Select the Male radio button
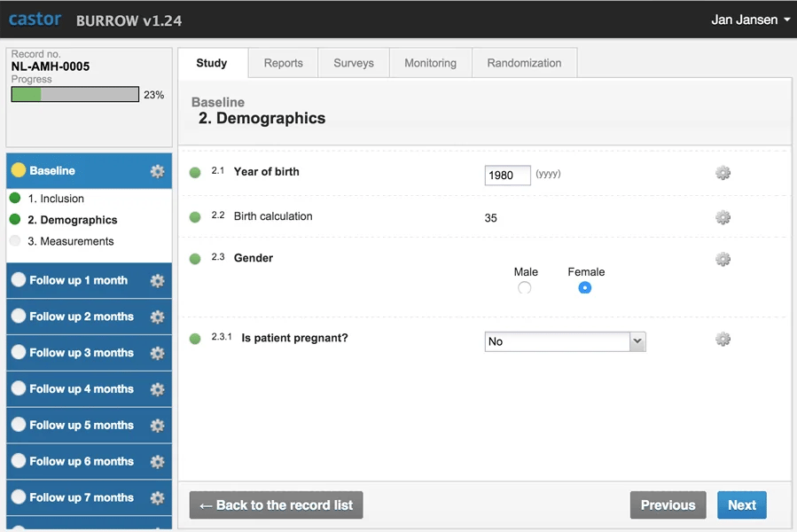797x532 pixels. click(525, 288)
